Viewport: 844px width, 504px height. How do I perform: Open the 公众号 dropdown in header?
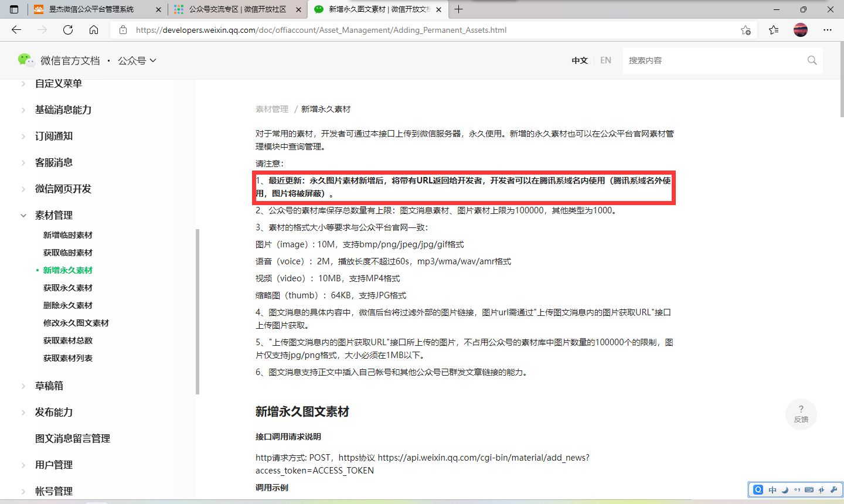(x=137, y=60)
